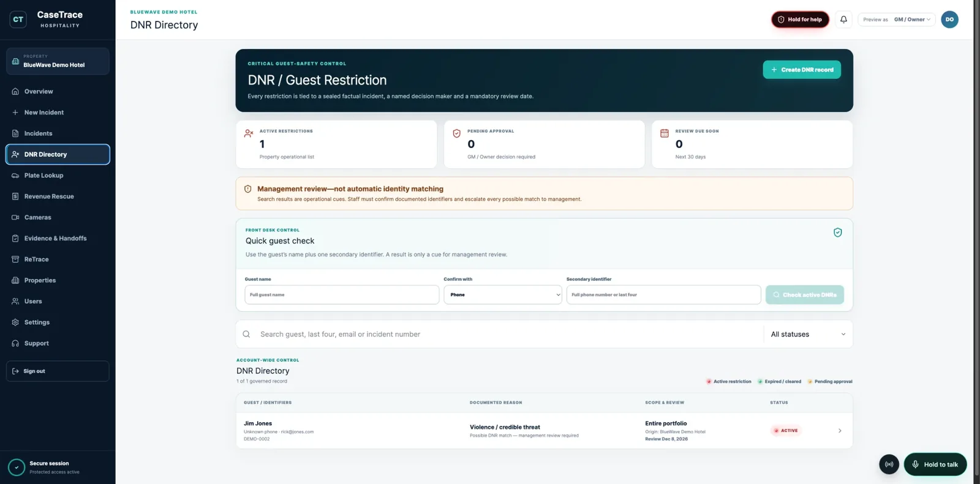Select the BlueWave Demo Hotel property card
Viewport: 980px width, 484px height.
[x=58, y=61]
